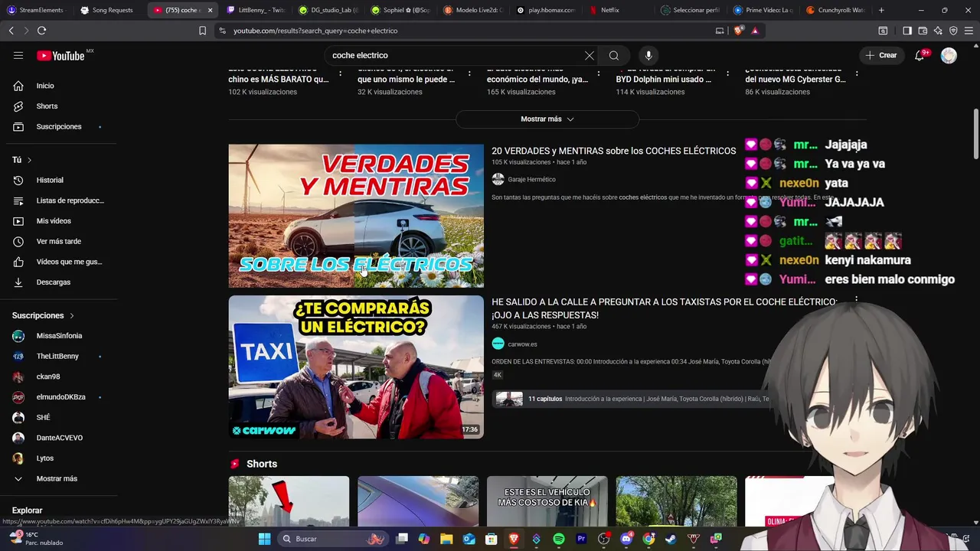Screen dimensions: 980x551
Task: Open Discord from the taskbar
Action: (626, 539)
